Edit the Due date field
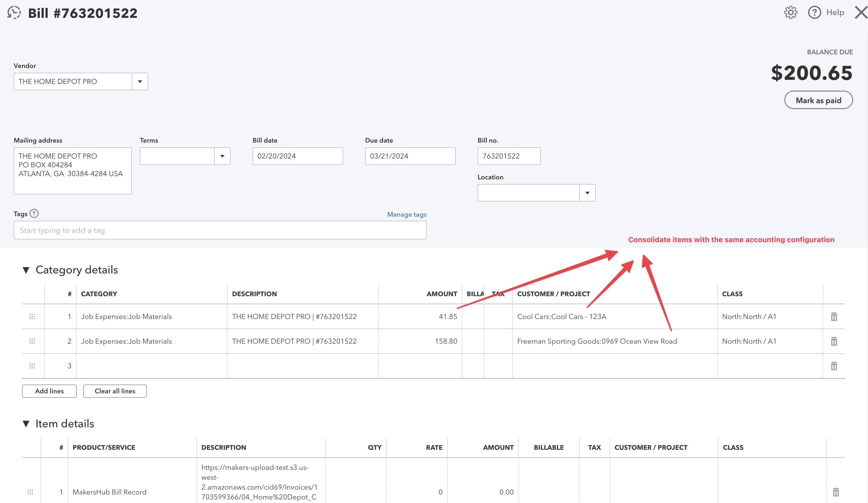Screen dimensions: 868x503 pyautogui.click(x=410, y=156)
